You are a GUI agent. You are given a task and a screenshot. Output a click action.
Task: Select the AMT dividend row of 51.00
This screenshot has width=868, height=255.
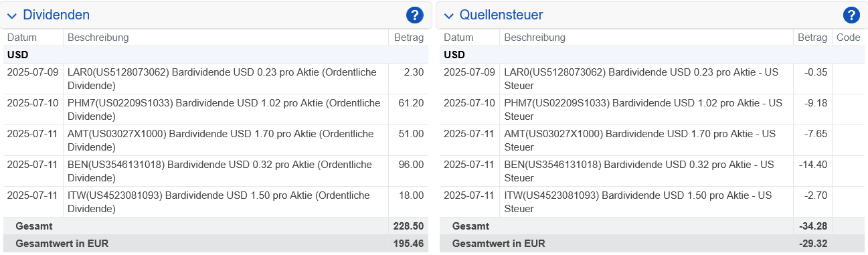(215, 141)
